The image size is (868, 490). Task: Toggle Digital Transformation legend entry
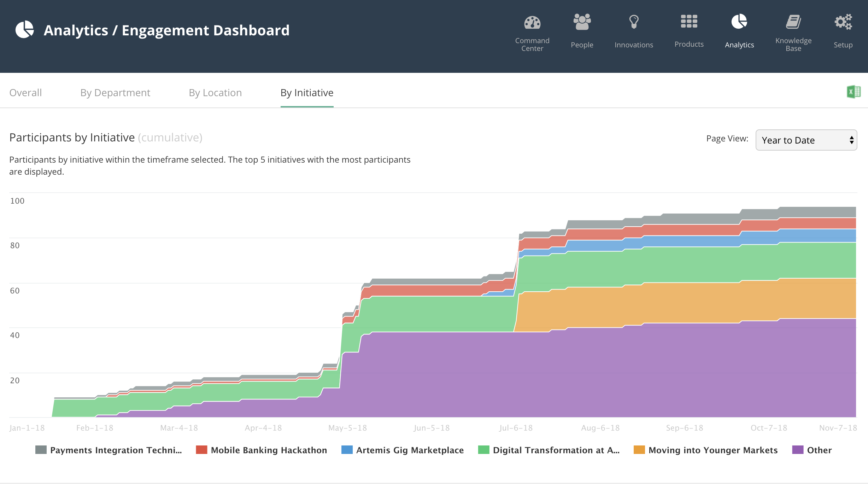click(x=549, y=450)
